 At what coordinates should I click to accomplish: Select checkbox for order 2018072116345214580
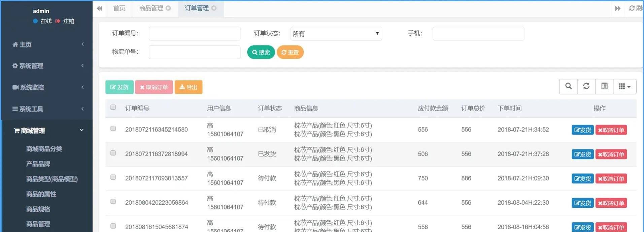(x=113, y=128)
